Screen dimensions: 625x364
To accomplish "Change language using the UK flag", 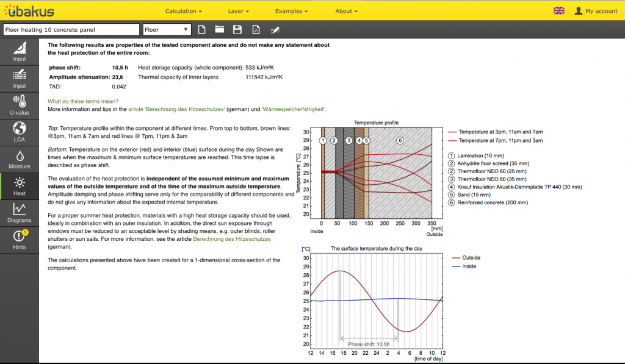I will 558,10.
